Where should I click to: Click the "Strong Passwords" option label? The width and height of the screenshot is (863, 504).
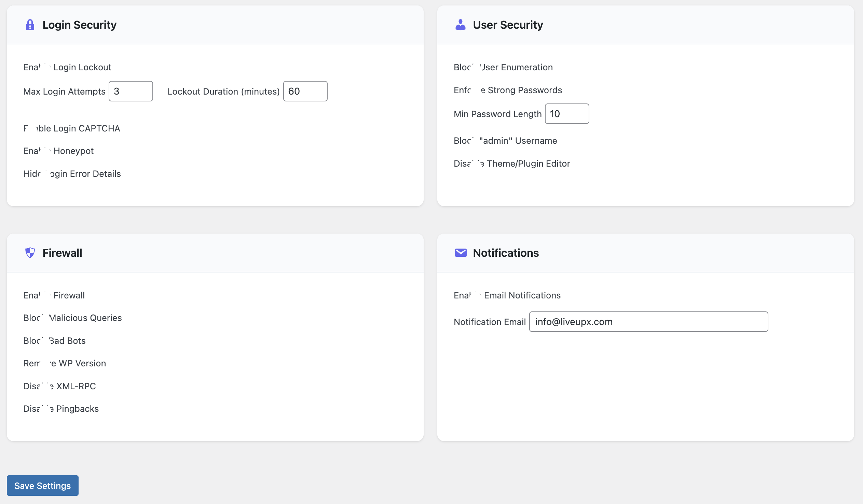point(508,90)
